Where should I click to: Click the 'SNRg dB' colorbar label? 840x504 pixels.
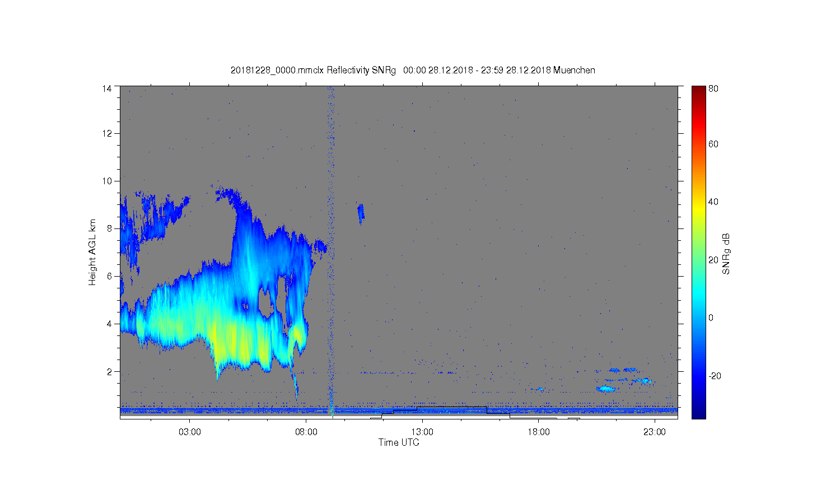tap(726, 254)
